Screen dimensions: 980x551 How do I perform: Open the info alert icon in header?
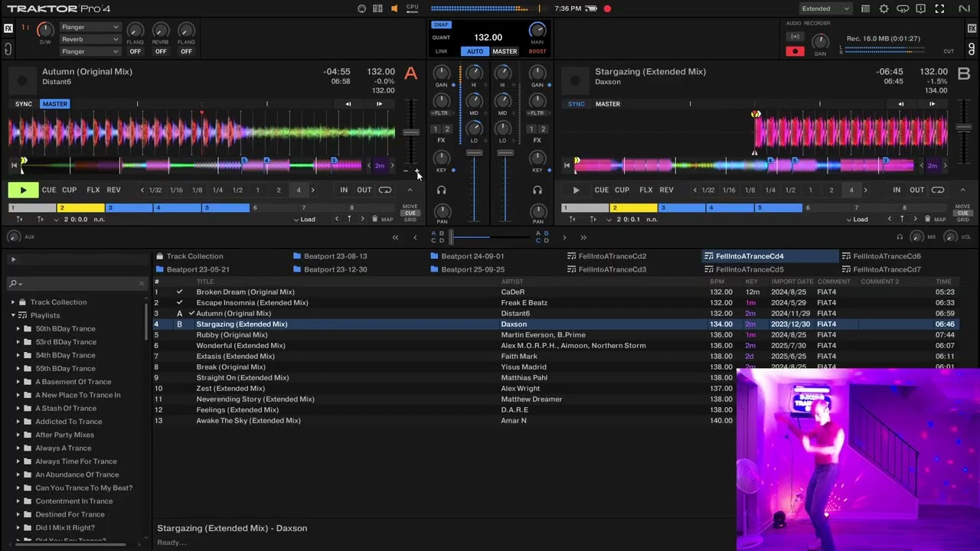[x=921, y=8]
